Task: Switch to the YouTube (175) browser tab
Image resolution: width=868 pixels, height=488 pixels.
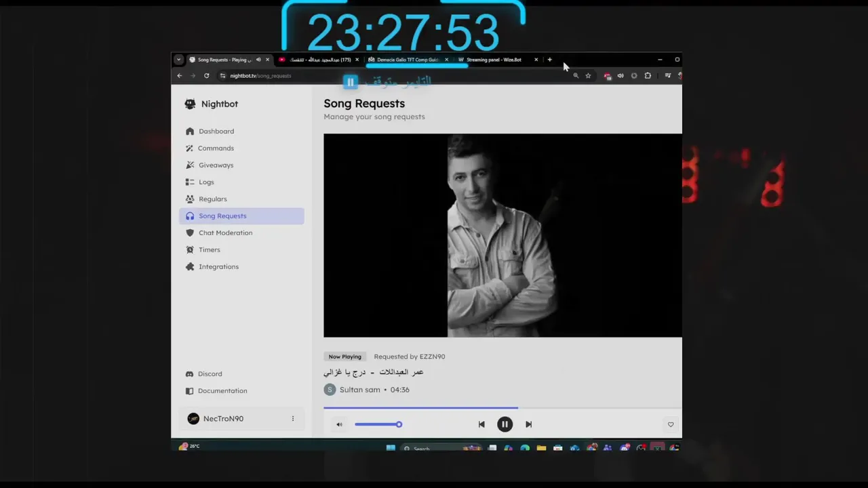Action: pyautogui.click(x=319, y=60)
